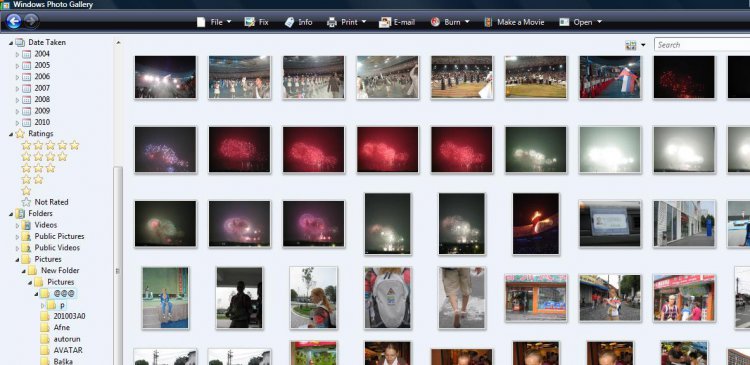Select the 2006 year entry

pyautogui.click(x=36, y=77)
